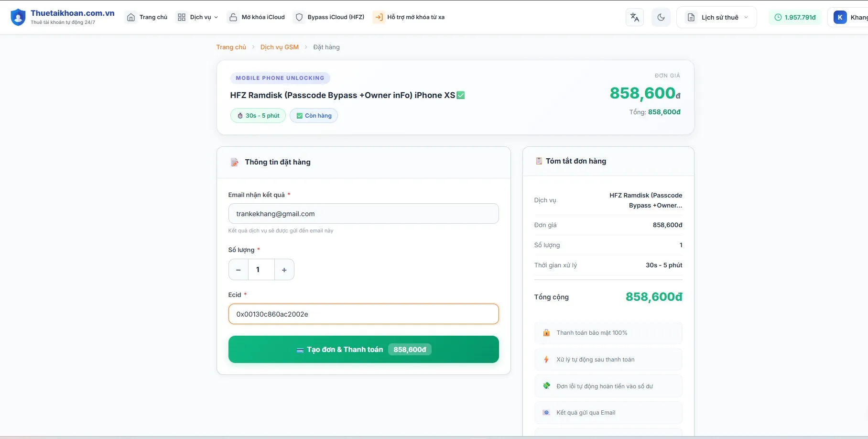
Task: Click the shield icon beside Bypass iCloud
Action: point(299,17)
